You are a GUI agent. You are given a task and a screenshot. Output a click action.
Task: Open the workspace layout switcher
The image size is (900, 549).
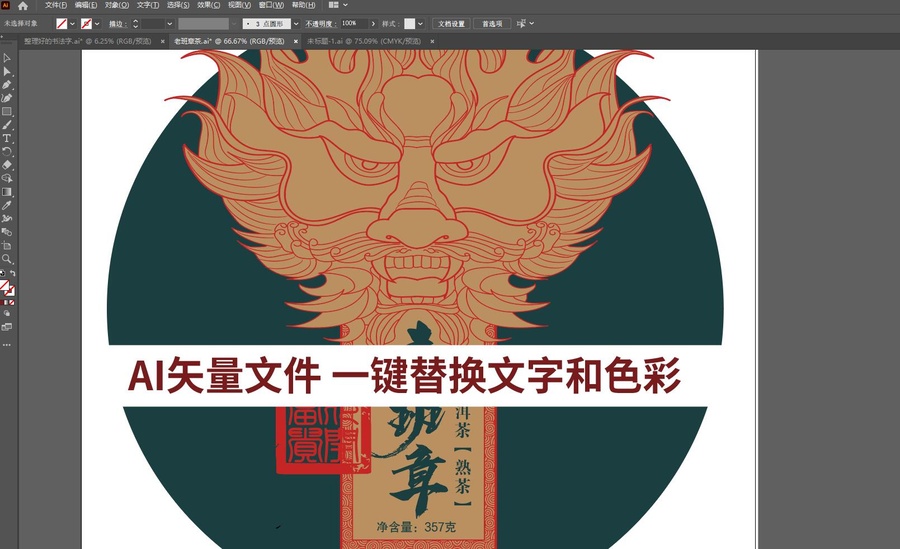[338, 5]
